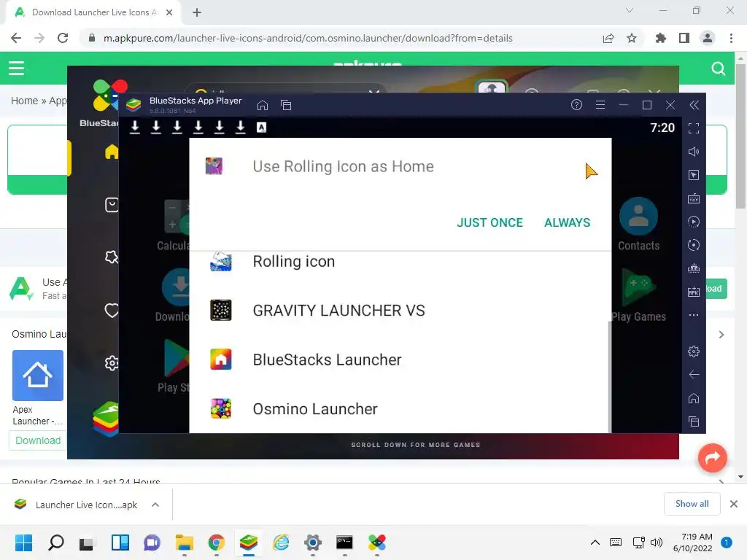Click BlueStacks sidebar back arrow
The height and width of the screenshot is (560, 747).
tap(694, 375)
